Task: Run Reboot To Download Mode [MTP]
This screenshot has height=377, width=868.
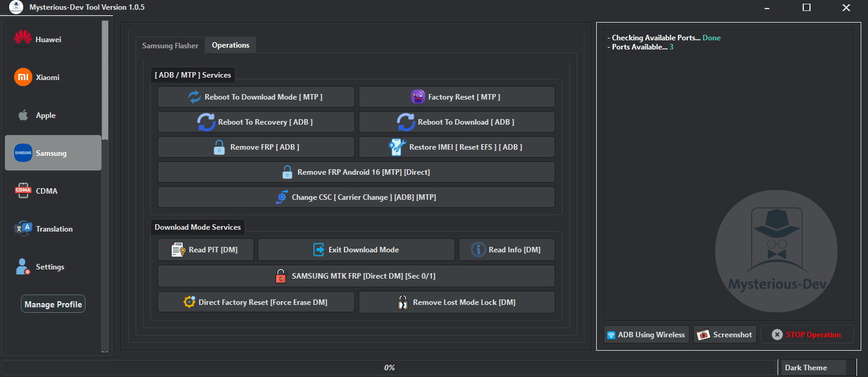Action: click(256, 97)
